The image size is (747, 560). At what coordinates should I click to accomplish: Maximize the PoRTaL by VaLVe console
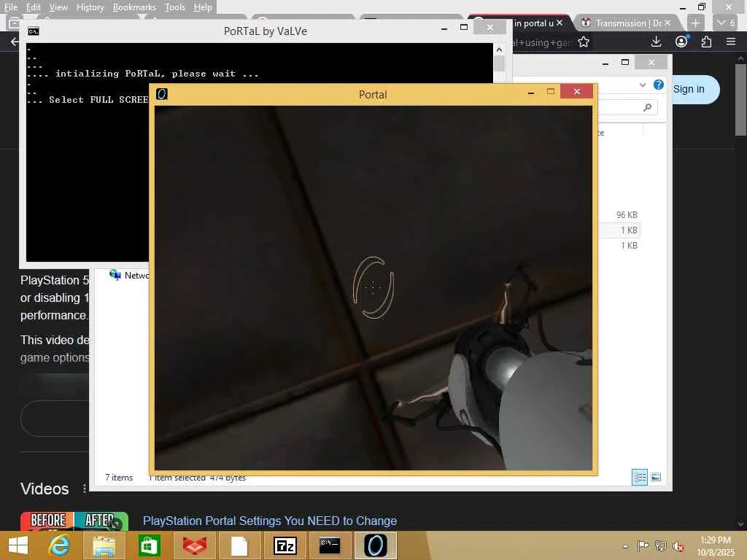click(x=463, y=28)
